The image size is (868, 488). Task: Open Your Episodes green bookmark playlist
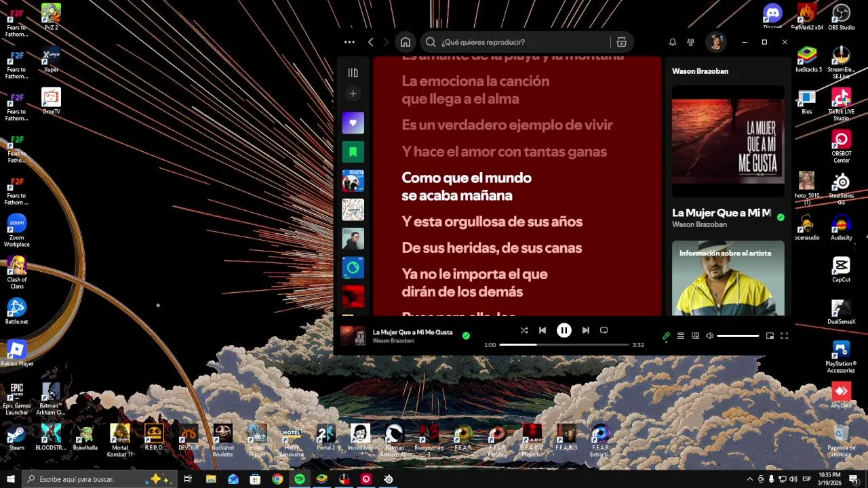(353, 152)
